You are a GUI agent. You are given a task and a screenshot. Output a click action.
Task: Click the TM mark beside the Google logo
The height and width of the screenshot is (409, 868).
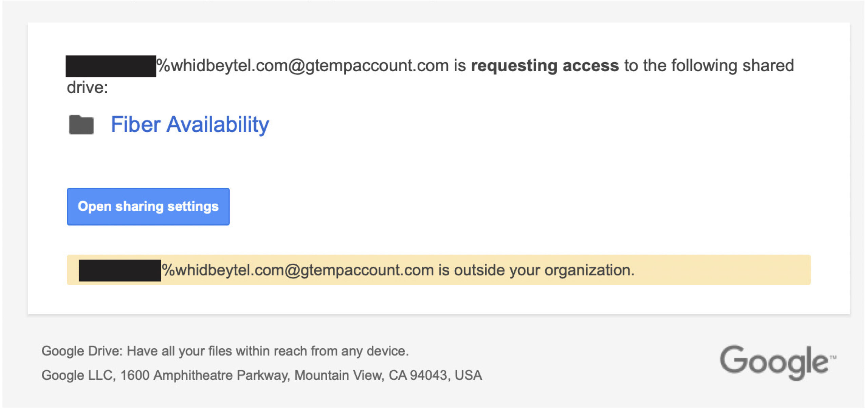[x=833, y=357]
